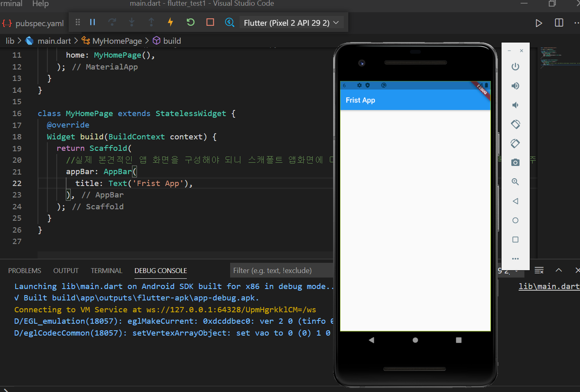Image resolution: width=580 pixels, height=392 pixels.
Task: Split the editor to the right
Action: pyautogui.click(x=559, y=23)
